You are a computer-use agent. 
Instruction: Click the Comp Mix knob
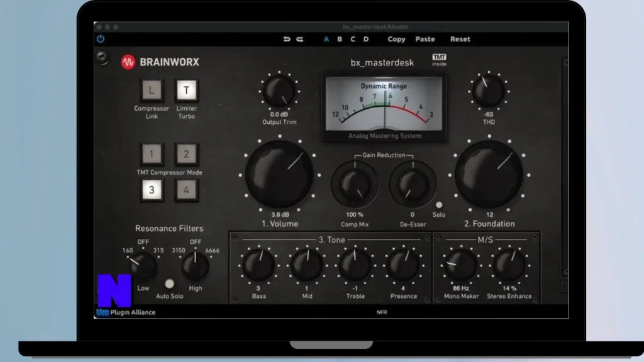pos(355,184)
